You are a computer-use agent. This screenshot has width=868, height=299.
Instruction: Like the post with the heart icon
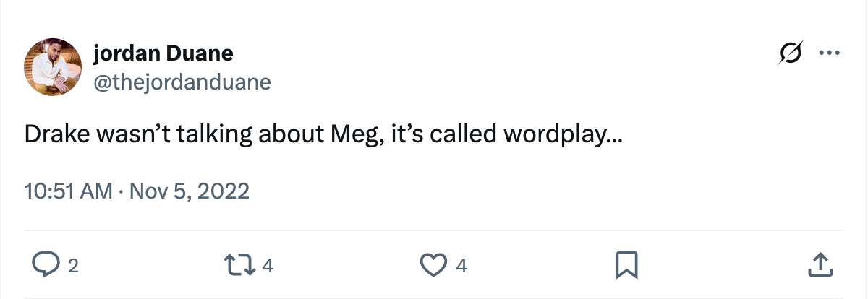(434, 265)
